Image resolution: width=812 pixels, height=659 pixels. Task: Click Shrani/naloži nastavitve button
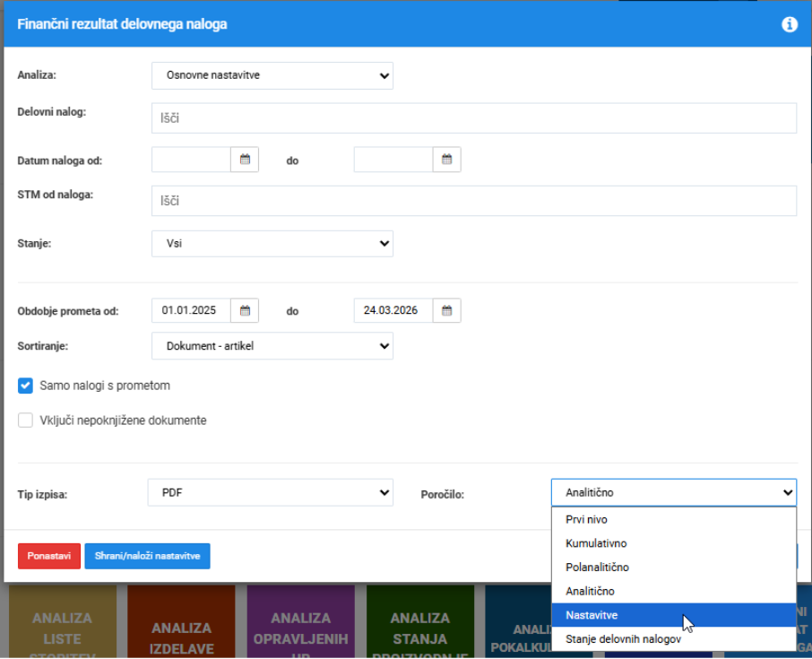(x=148, y=556)
